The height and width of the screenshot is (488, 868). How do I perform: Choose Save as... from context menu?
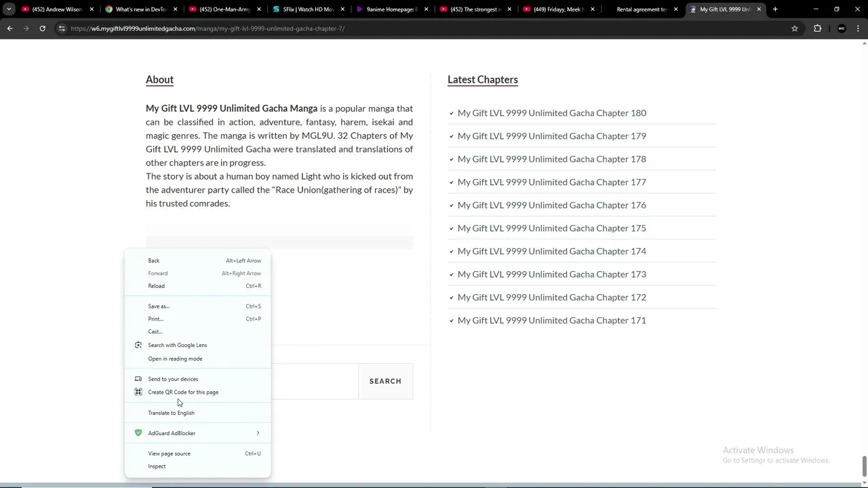(x=197, y=306)
